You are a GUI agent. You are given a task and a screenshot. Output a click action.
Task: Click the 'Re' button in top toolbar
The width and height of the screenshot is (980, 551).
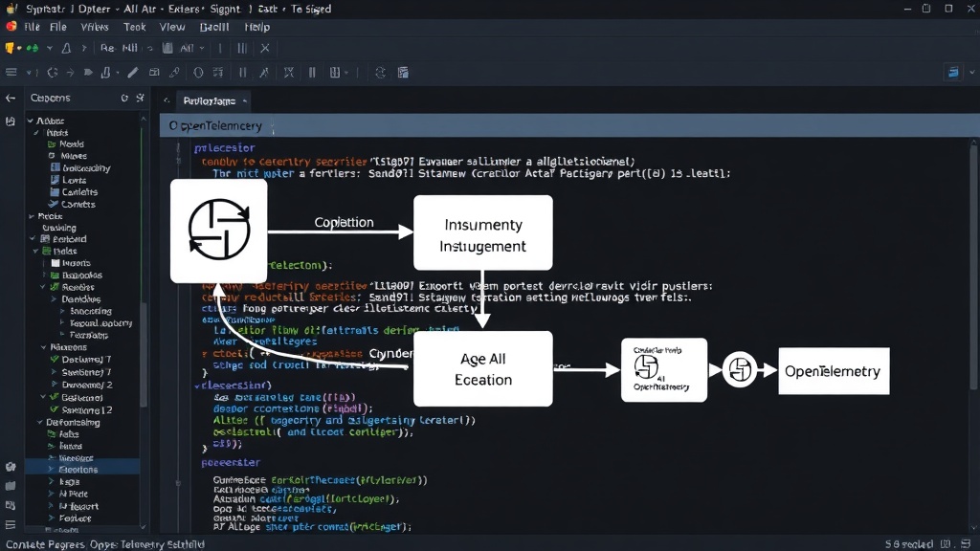[107, 48]
